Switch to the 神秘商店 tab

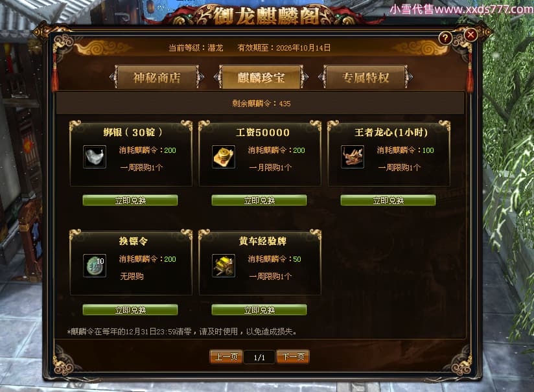pyautogui.click(x=157, y=77)
